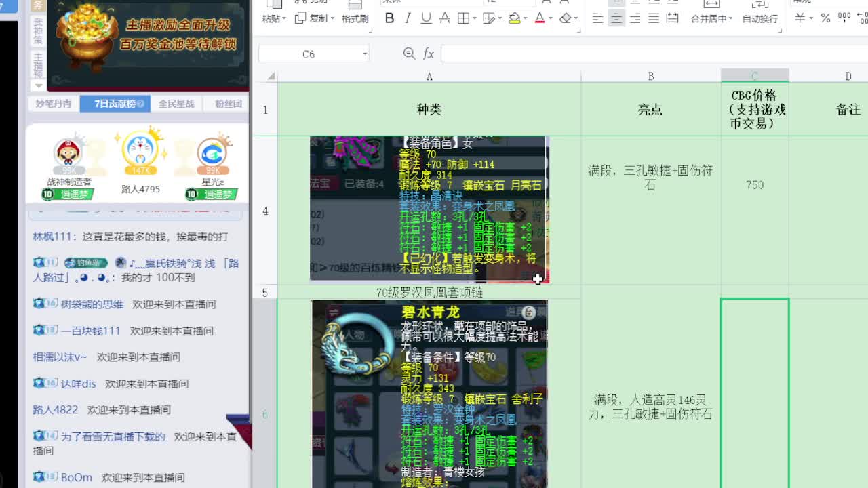Open 战神制造者 avatar in ranking
Image resolution: width=868 pixels, height=488 pixels.
coord(68,154)
